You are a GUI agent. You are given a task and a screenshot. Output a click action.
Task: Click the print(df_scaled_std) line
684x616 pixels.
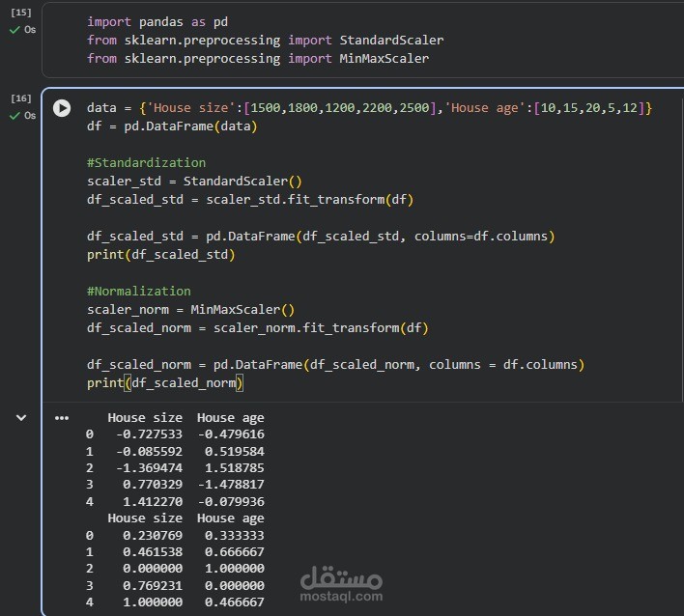pos(161,255)
